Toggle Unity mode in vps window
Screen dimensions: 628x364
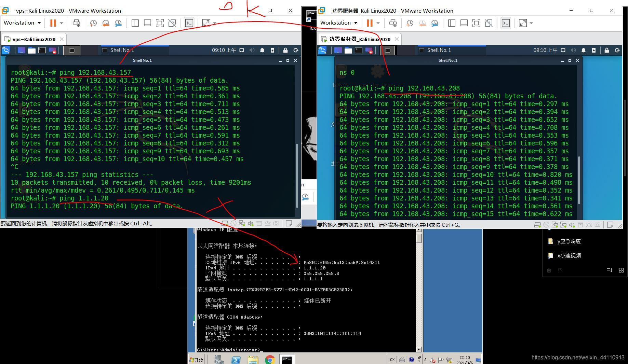tap(172, 23)
